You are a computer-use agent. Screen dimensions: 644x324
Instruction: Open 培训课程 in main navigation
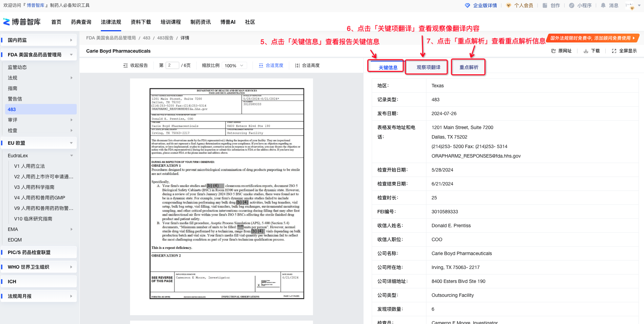click(171, 22)
